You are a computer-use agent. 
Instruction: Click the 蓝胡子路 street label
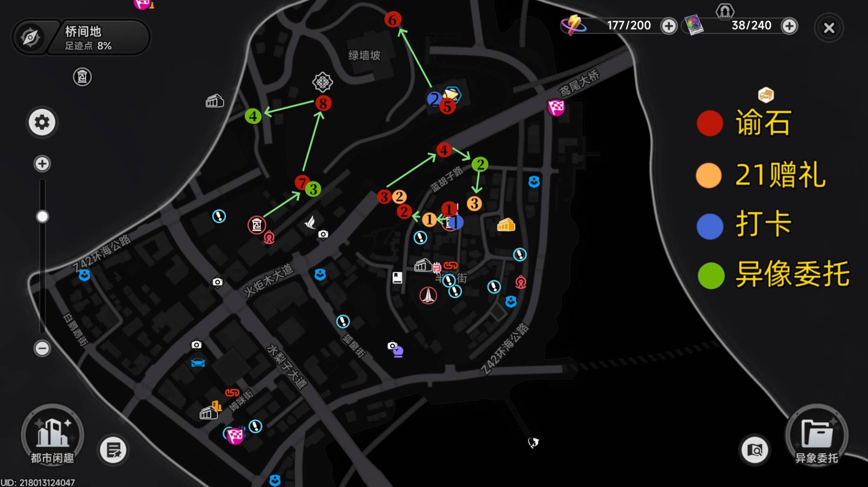(x=446, y=179)
